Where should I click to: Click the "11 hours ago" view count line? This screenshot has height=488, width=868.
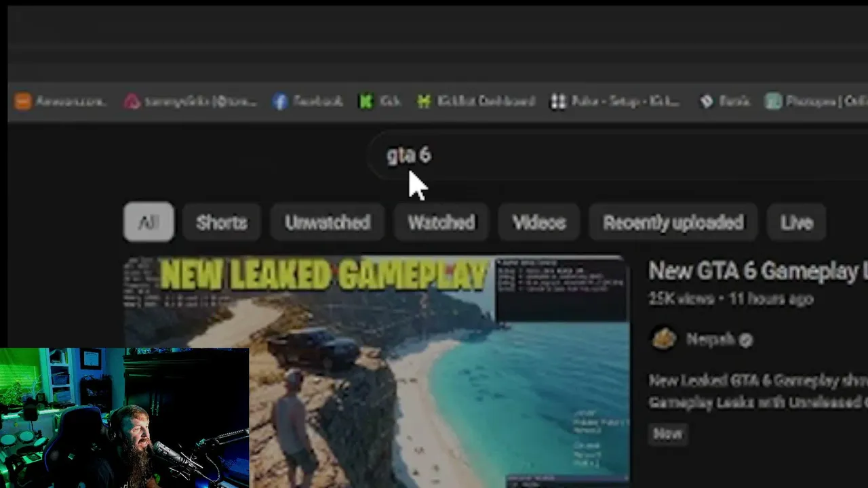(x=730, y=298)
